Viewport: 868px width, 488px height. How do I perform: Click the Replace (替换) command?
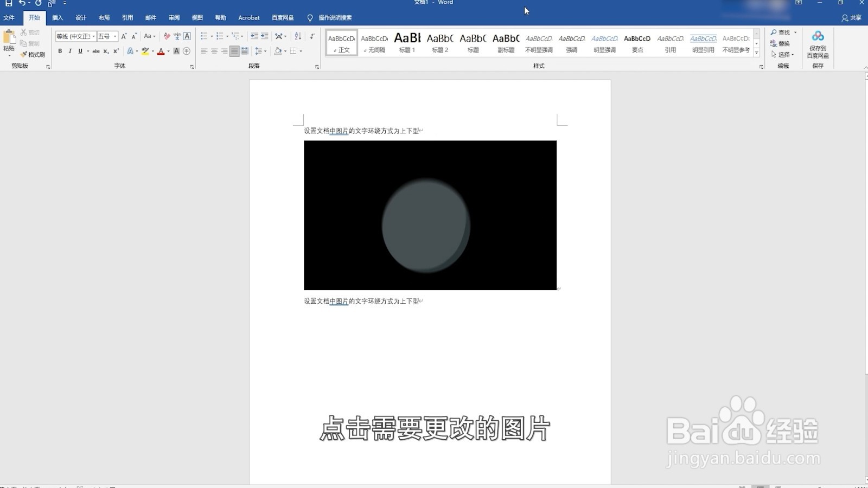(x=785, y=43)
